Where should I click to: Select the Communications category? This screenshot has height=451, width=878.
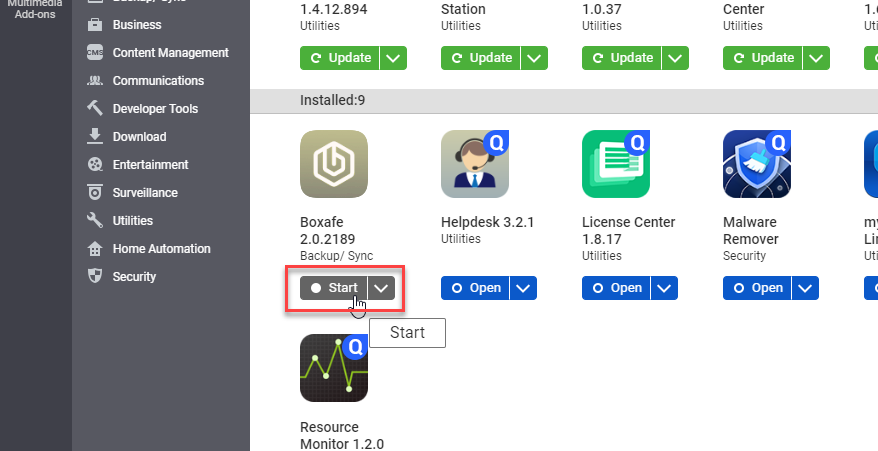tap(158, 80)
